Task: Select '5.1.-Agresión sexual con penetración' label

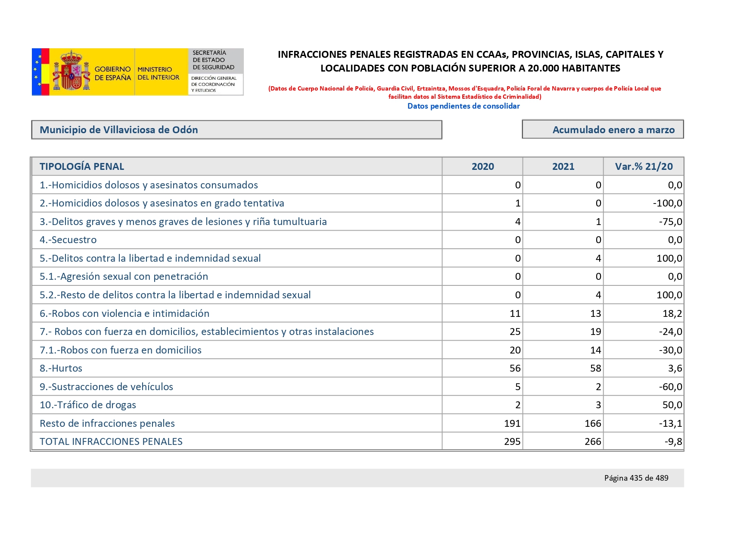Action: pos(124,276)
